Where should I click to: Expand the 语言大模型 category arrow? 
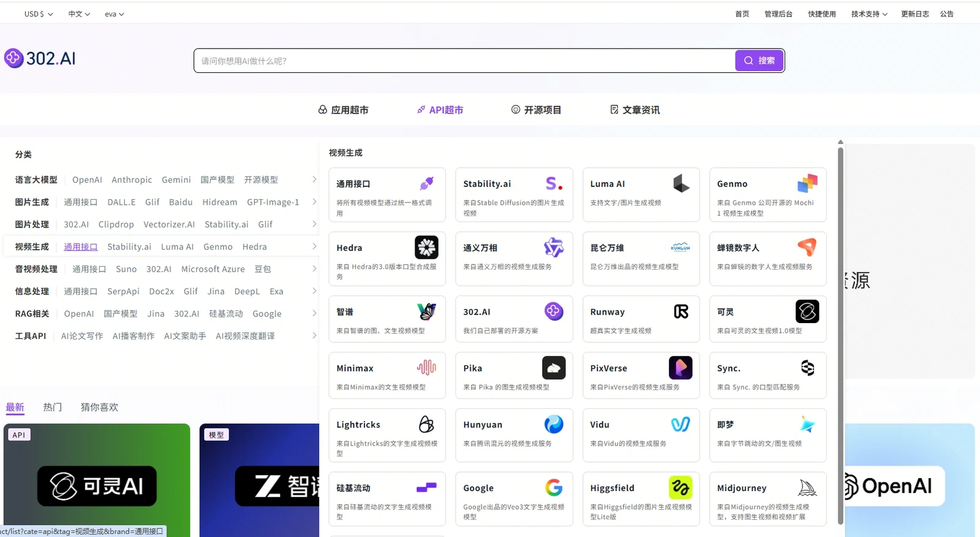[314, 180]
